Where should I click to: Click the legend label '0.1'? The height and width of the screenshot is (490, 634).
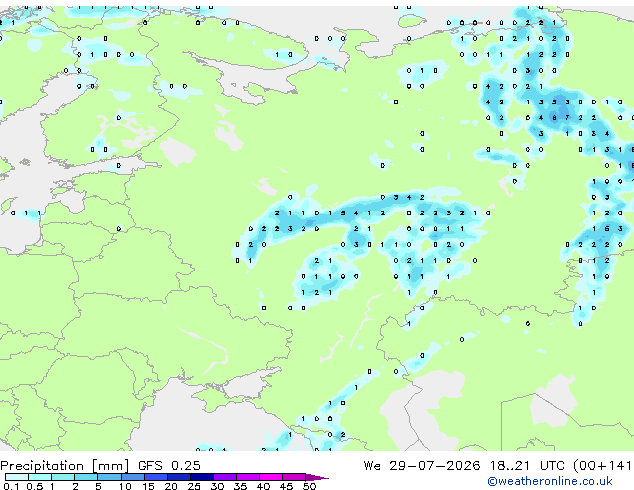11,486
